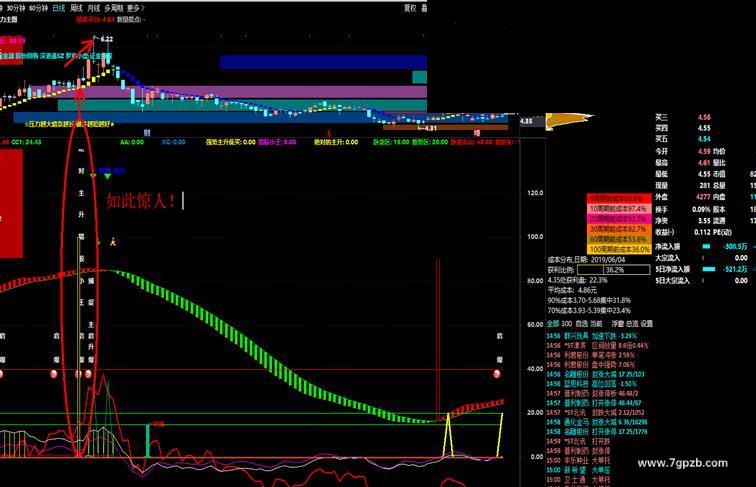This screenshot has height=487, width=756.
Task: Open the 15:00 卫士通 alert row
Action: click(579, 479)
